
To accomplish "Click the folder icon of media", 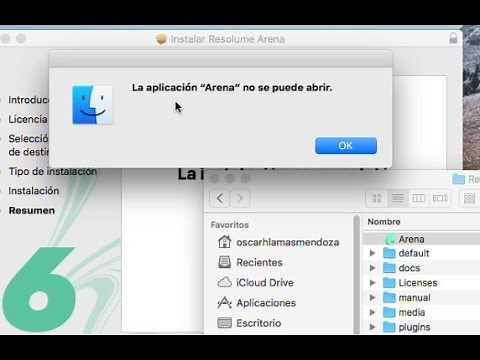I will (x=389, y=312).
